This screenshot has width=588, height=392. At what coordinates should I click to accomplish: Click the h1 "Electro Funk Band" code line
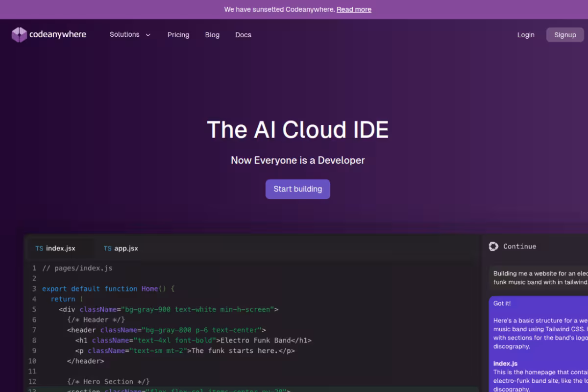click(194, 340)
